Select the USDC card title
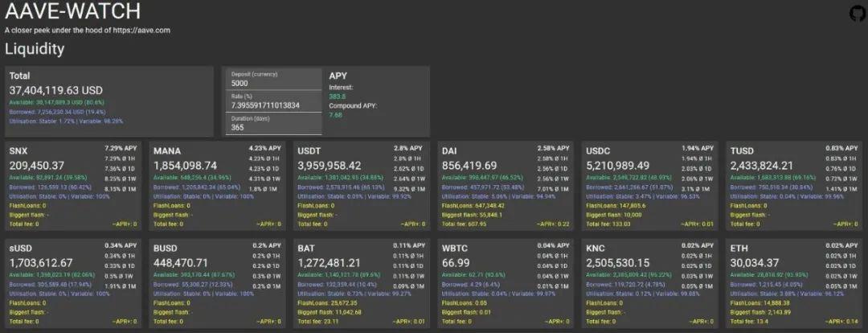Image resolution: width=868 pixels, height=333 pixels. pyautogui.click(x=599, y=151)
